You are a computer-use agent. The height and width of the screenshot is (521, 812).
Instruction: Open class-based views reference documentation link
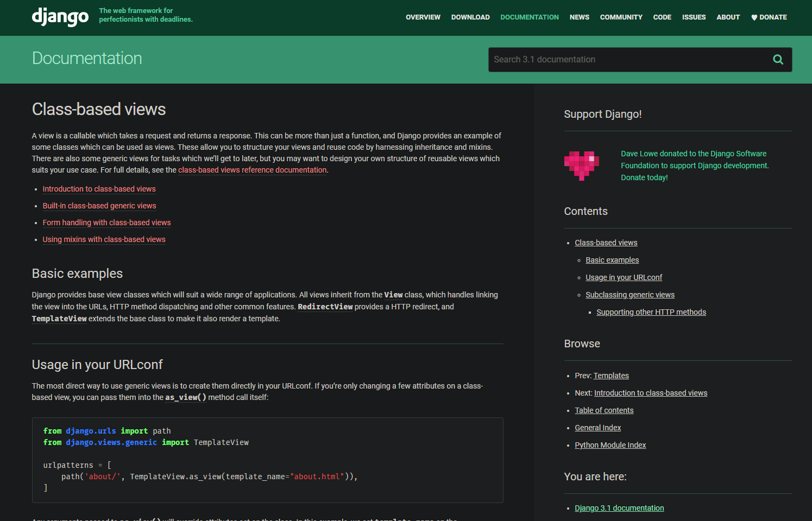253,170
